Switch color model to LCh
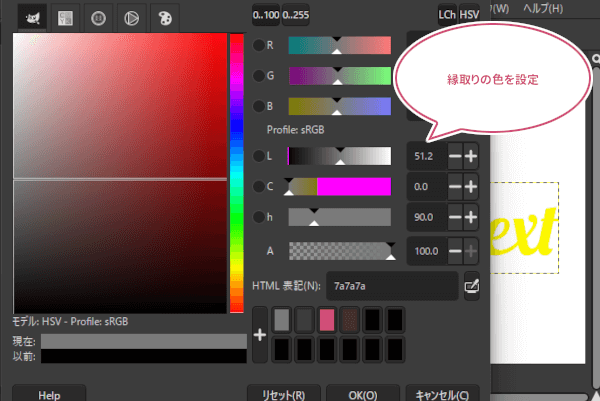Screen dimensions: 600x401 tap(447, 14)
